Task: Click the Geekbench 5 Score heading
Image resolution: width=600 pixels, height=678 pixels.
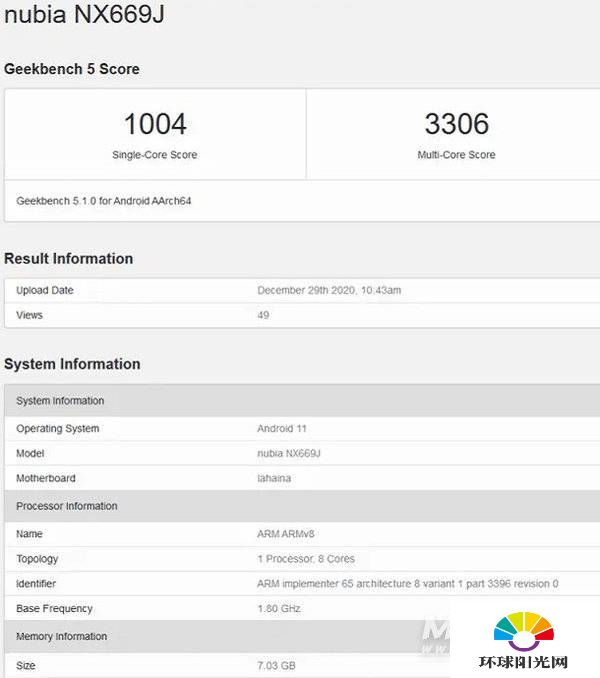Action: pyautogui.click(x=72, y=69)
